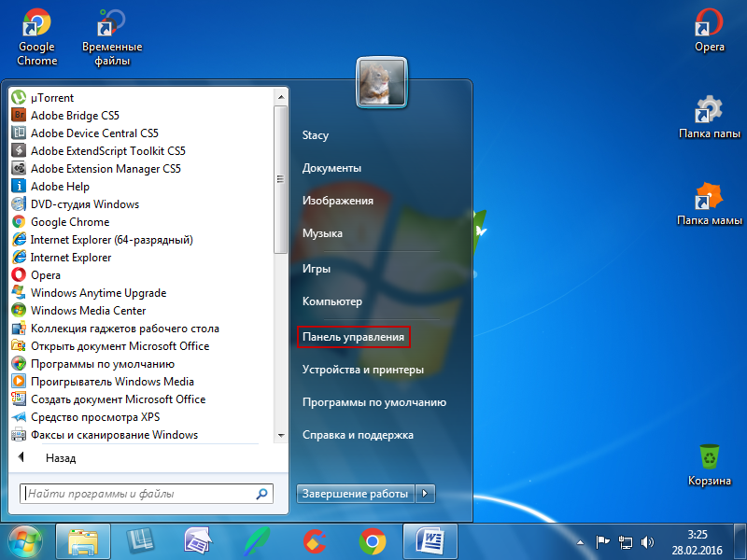The width and height of the screenshot is (747, 560).
Task: Click the volume speaker icon in the tray
Action: pos(647,542)
